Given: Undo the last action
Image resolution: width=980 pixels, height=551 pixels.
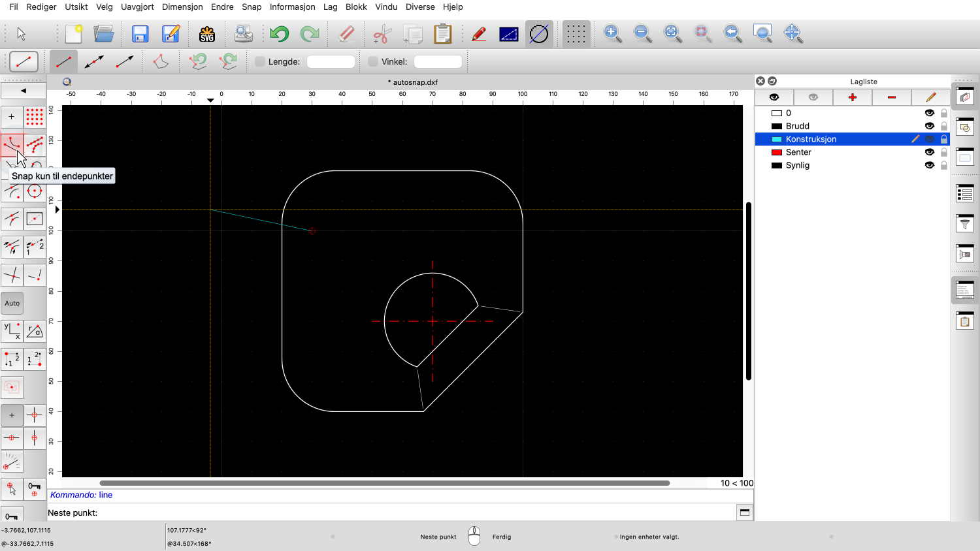Looking at the screenshot, I should (279, 34).
